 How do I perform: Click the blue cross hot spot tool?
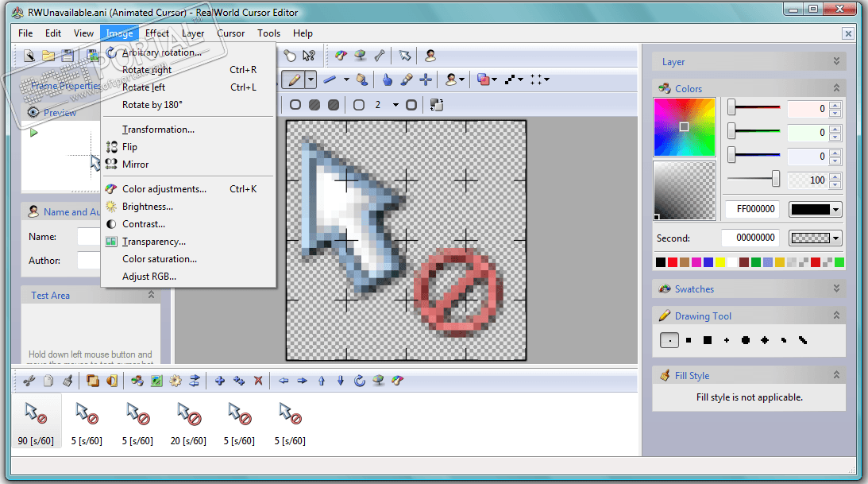point(425,79)
